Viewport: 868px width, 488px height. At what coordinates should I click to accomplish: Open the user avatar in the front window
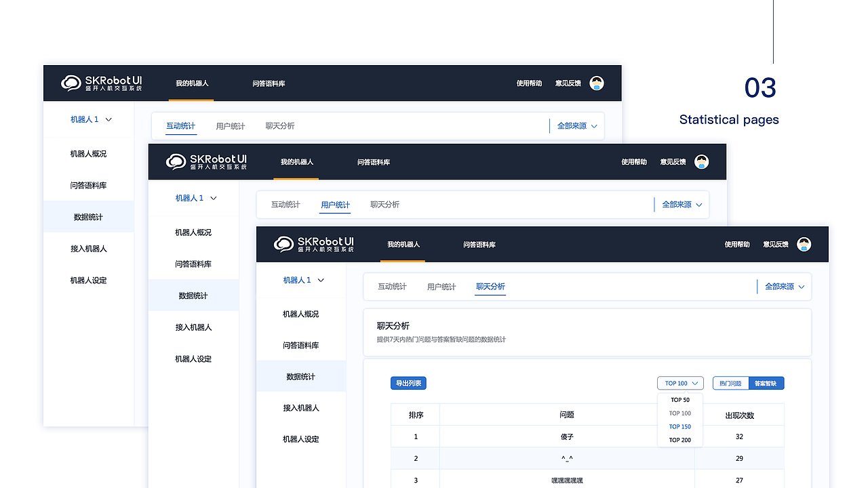[804, 244]
